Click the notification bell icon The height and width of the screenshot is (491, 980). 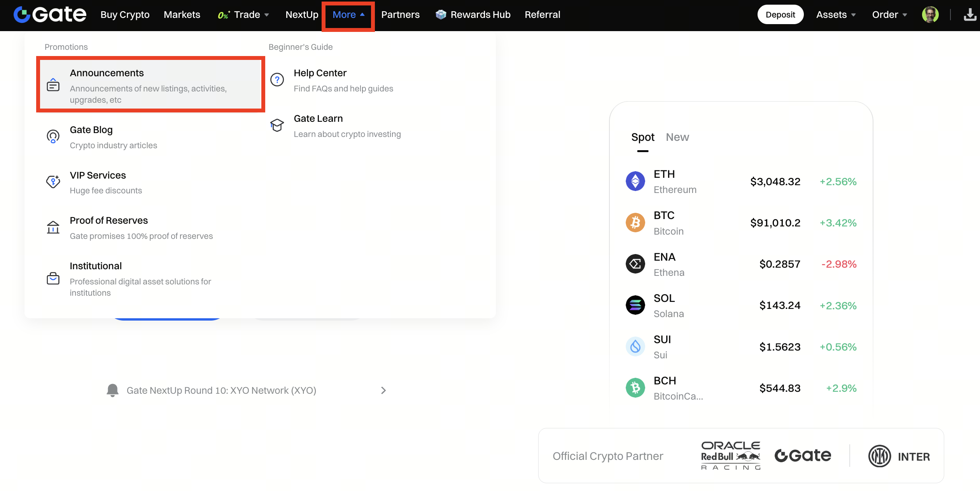pos(112,390)
